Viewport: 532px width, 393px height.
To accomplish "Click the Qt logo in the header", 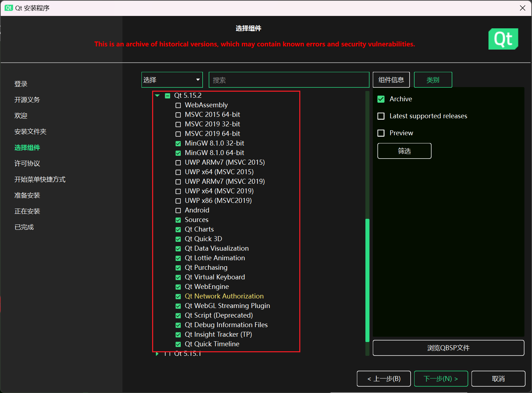I will [503, 39].
